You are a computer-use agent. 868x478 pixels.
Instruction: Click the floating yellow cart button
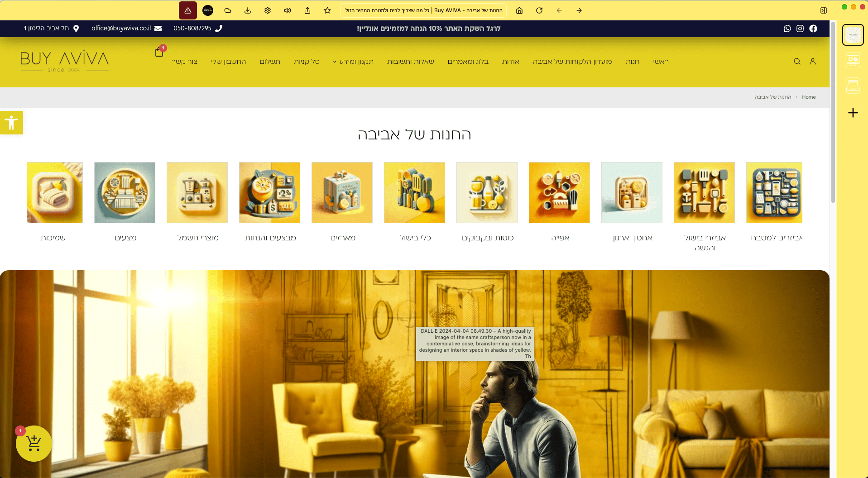pyautogui.click(x=34, y=444)
